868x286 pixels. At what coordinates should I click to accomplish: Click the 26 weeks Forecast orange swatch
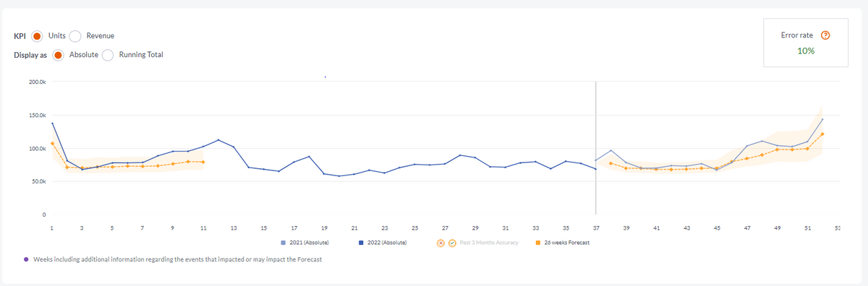point(538,242)
